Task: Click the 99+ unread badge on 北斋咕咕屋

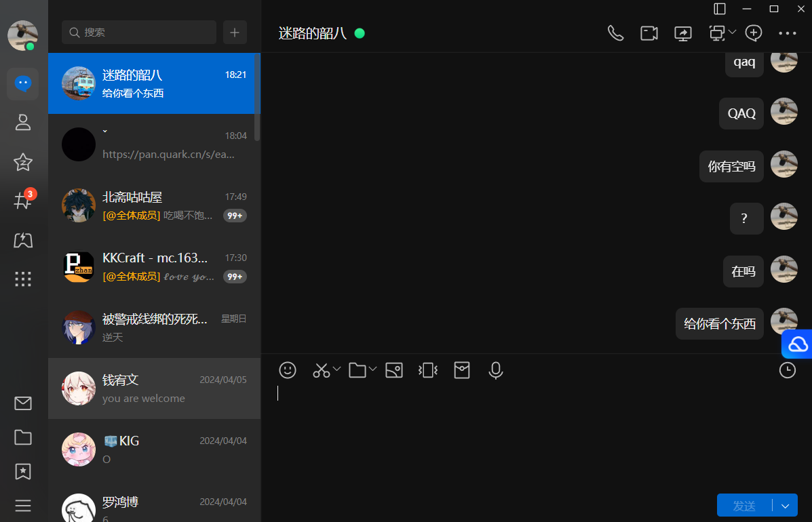Action: (x=235, y=216)
